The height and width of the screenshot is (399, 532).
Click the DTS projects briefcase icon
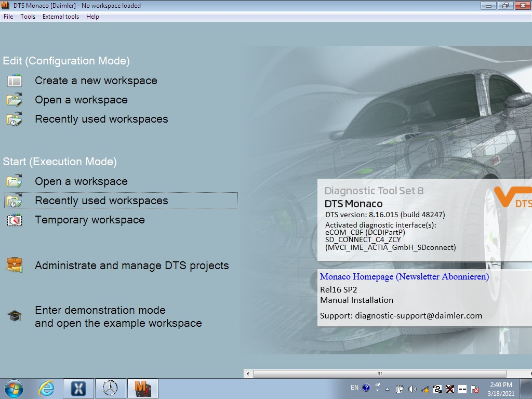[14, 265]
